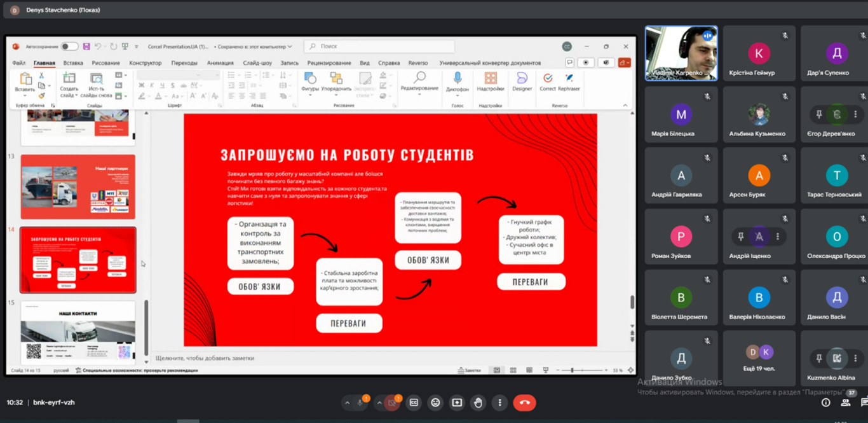Open meeting details info icon
Viewport: 868px width, 423px height.
tap(826, 403)
